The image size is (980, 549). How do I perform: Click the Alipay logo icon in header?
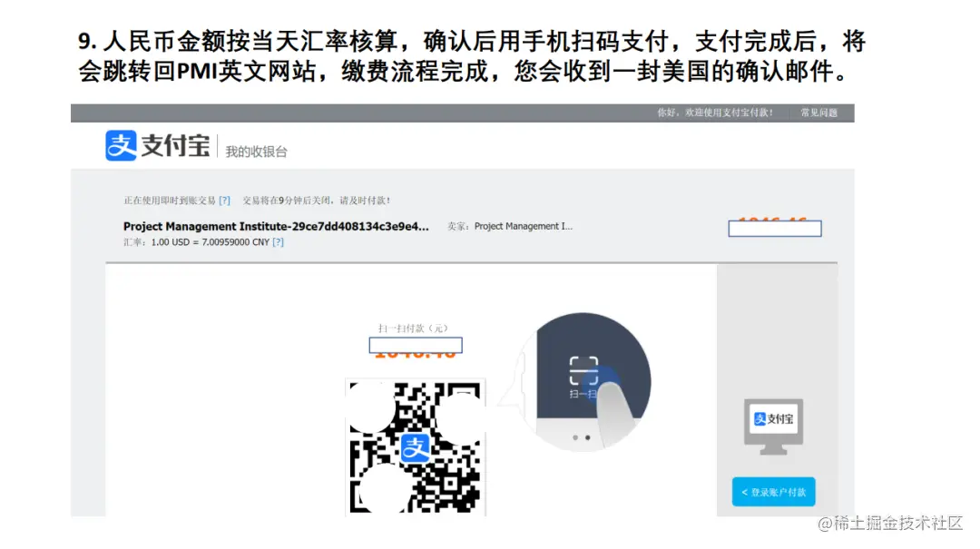point(121,146)
